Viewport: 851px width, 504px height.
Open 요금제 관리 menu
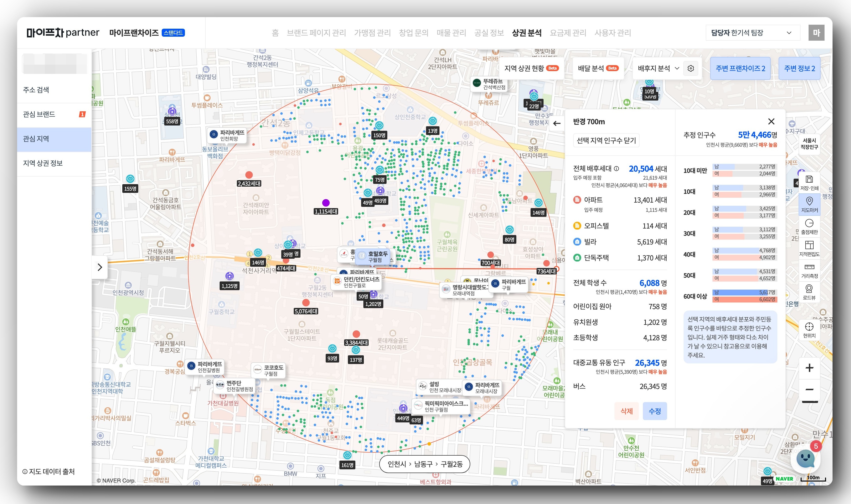click(568, 33)
